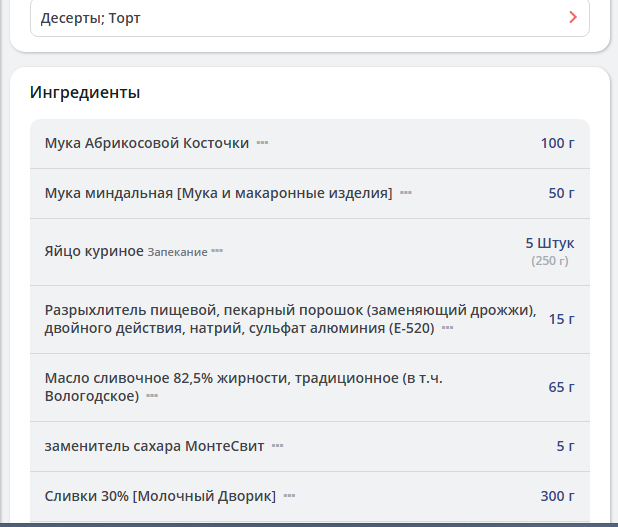Click the dots icon beside Мука миндальная

(x=406, y=193)
